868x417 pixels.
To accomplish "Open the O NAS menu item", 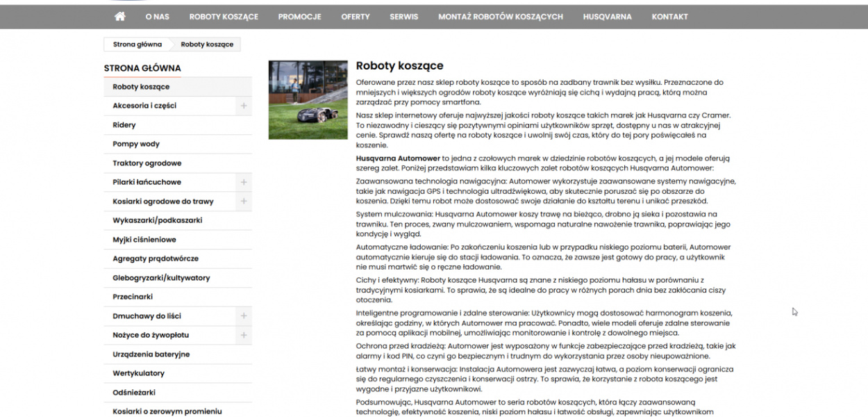I will coord(157,17).
